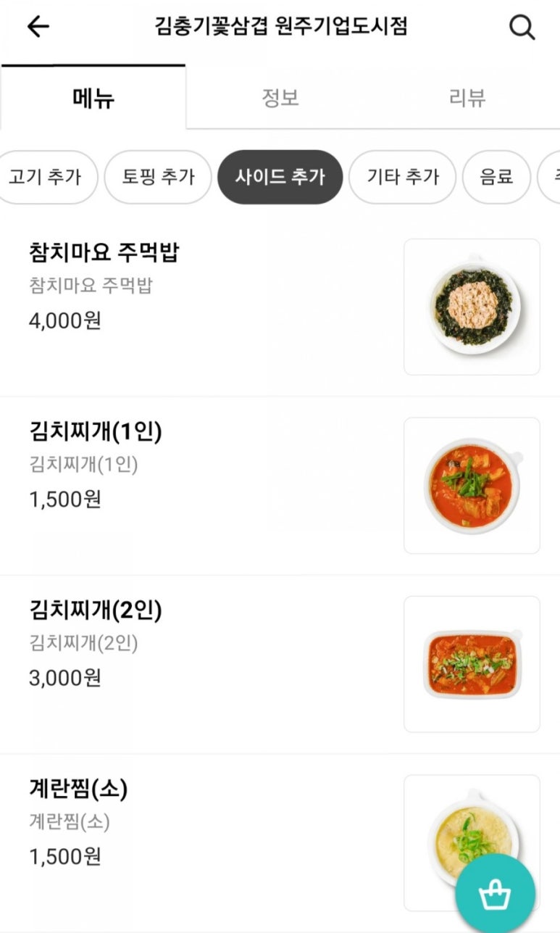Switch to the 정보 tab
Screen dimensions: 560x933
[280, 98]
